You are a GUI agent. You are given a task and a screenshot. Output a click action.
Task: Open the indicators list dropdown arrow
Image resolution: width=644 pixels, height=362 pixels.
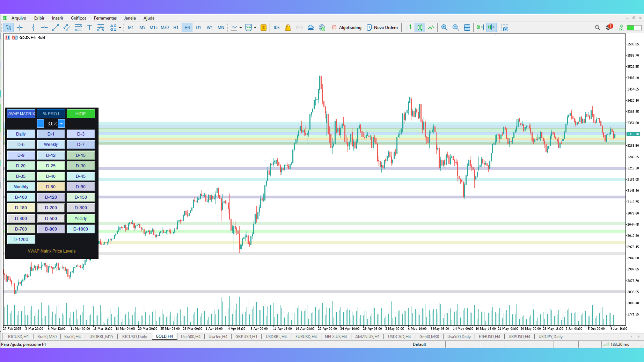pyautogui.click(x=240, y=28)
